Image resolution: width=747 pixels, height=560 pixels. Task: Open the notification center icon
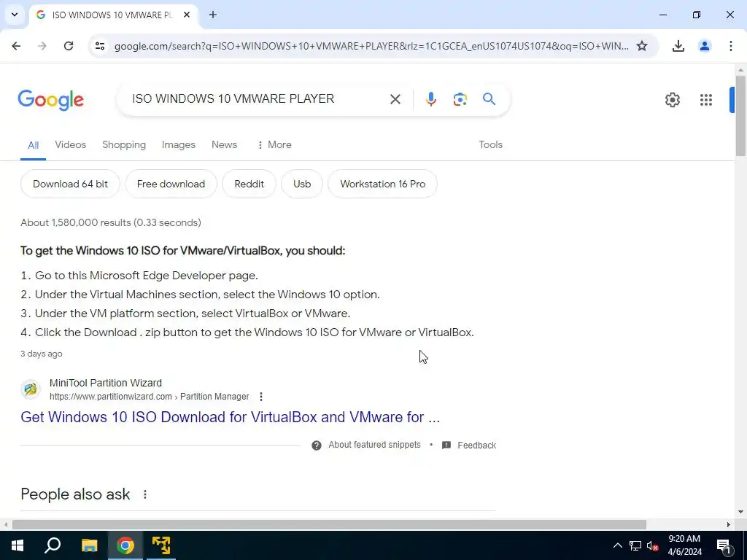click(724, 545)
